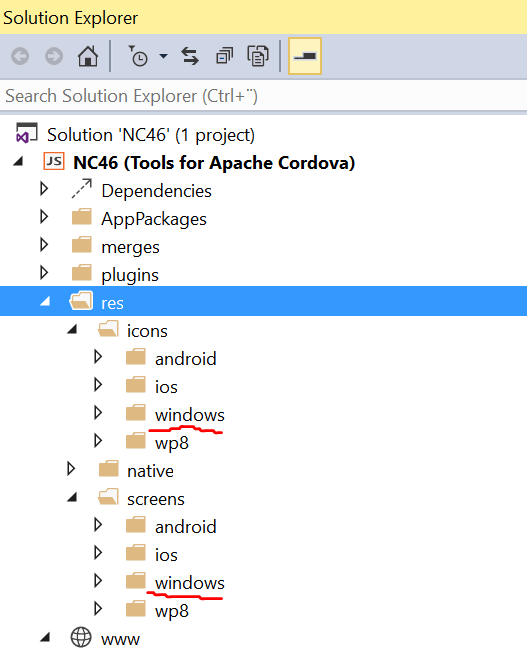Collapse the res folder

45,301
